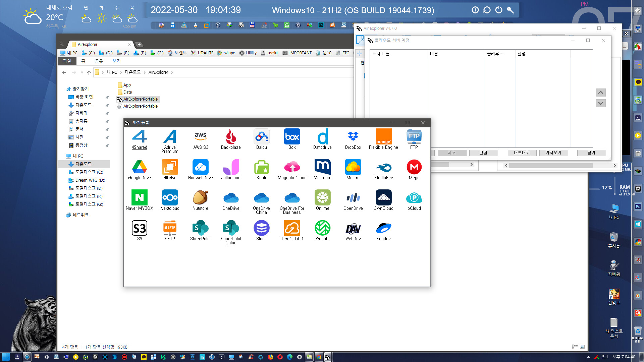
Task: Move account up with arrow button
Action: tap(601, 93)
